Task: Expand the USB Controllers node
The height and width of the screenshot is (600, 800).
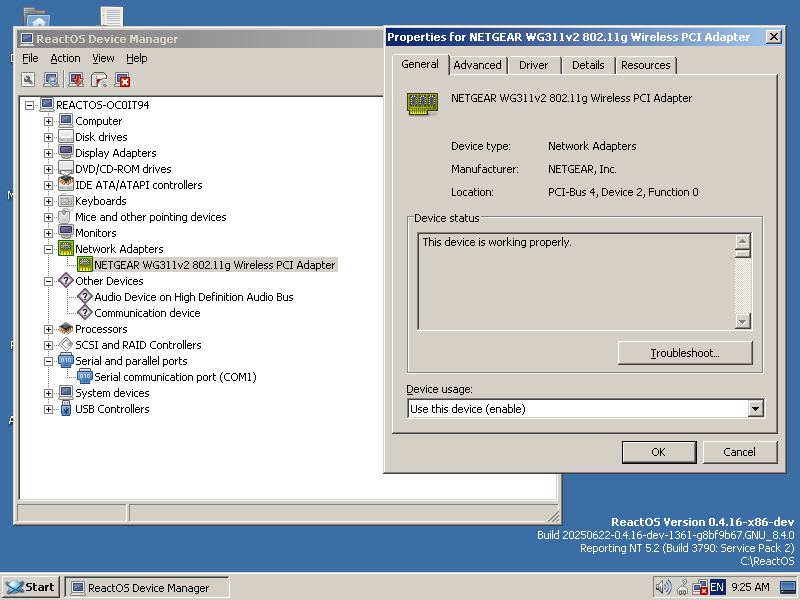Action: (48, 409)
